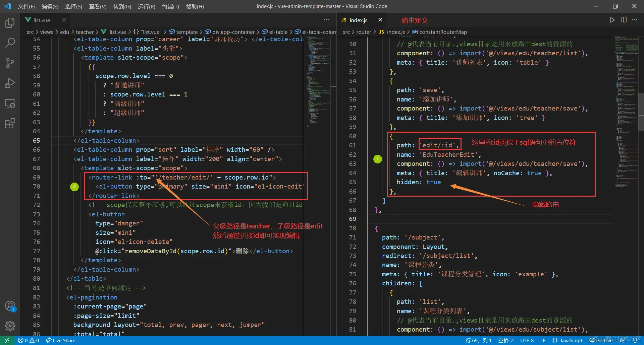Open the template breadcrumb symbol
This screenshot has width=644, height=345.
pyautogui.click(x=183, y=32)
